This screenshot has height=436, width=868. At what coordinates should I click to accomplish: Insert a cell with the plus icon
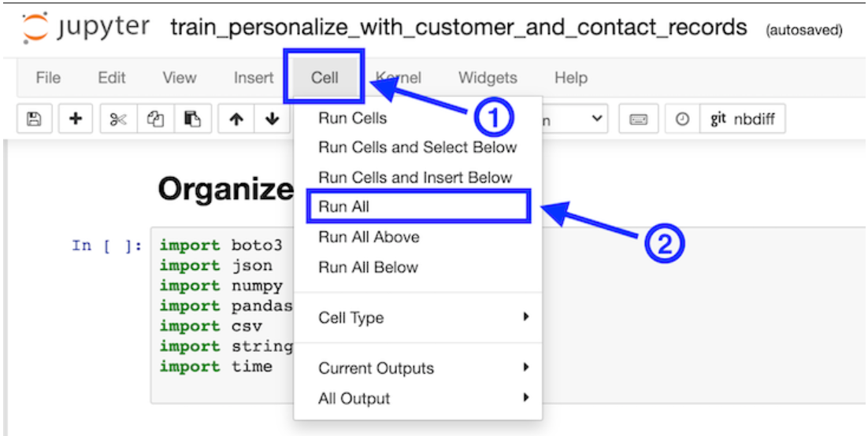point(76,119)
